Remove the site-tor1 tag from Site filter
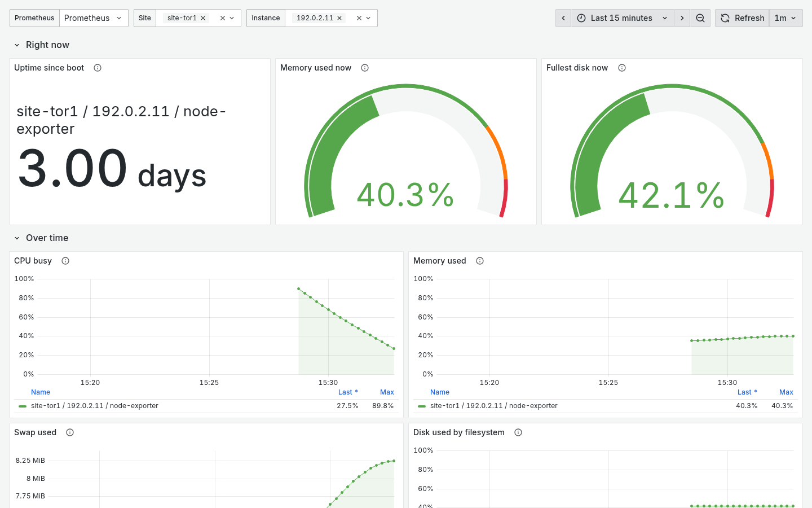 [x=203, y=18]
